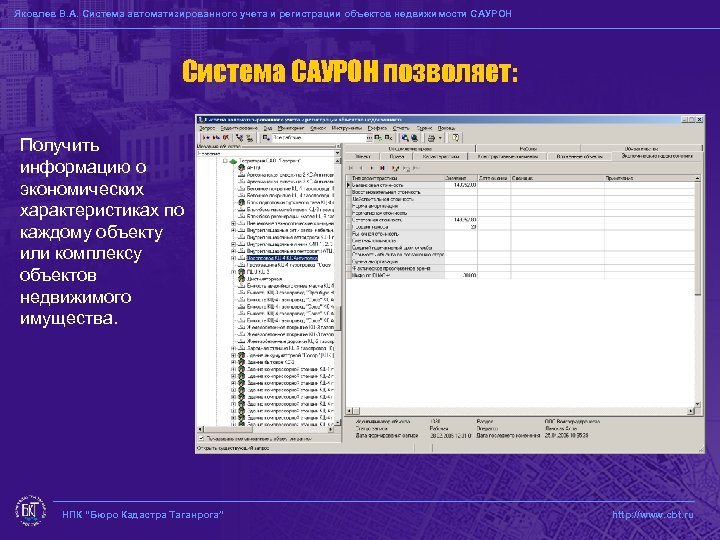Open the dropdown arrow beside the printer icon
Screen dimensions: 720x540
440,137
